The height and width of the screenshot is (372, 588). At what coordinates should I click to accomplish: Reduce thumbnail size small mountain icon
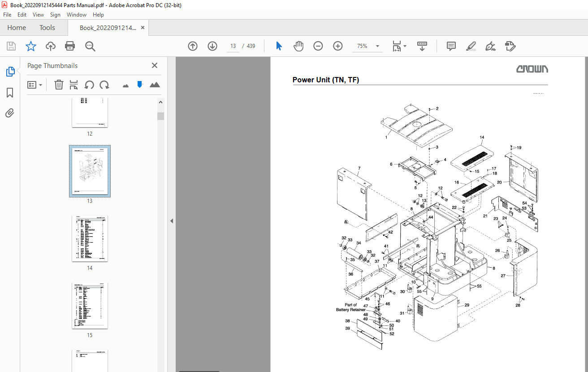(125, 85)
